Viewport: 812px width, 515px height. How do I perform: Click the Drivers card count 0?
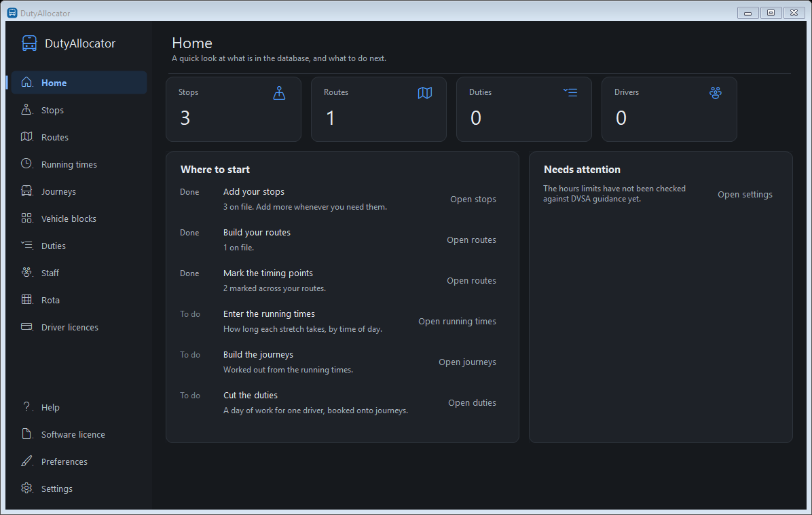621,118
